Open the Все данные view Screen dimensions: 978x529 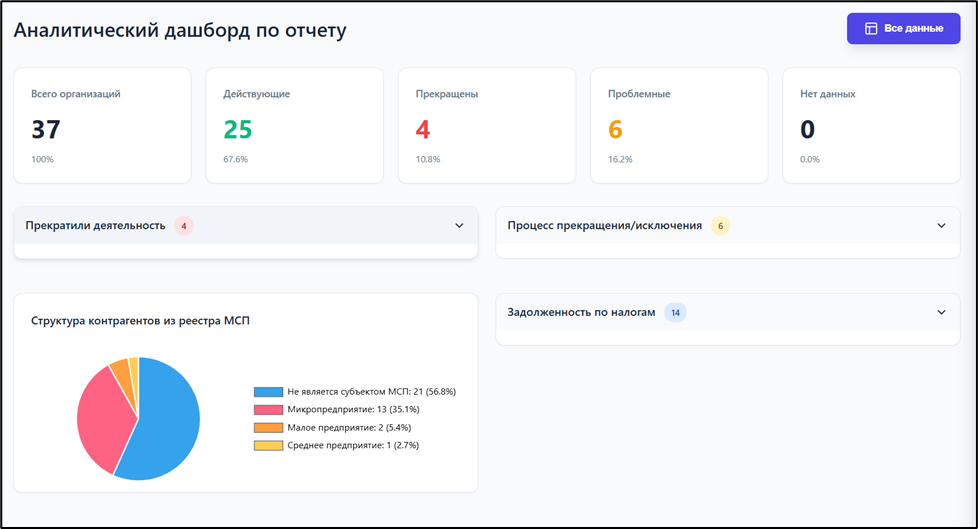point(903,29)
